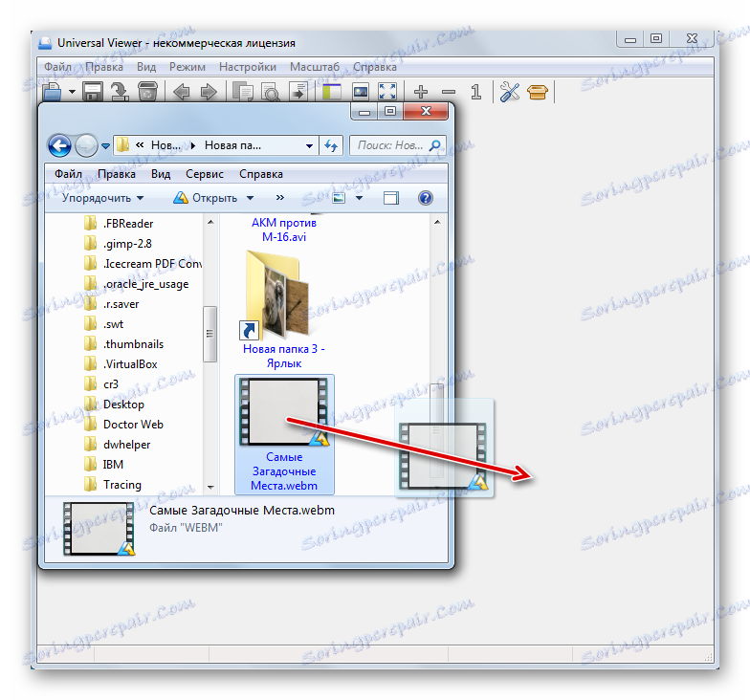
Task: Click the blue help question icon
Action: (x=425, y=198)
